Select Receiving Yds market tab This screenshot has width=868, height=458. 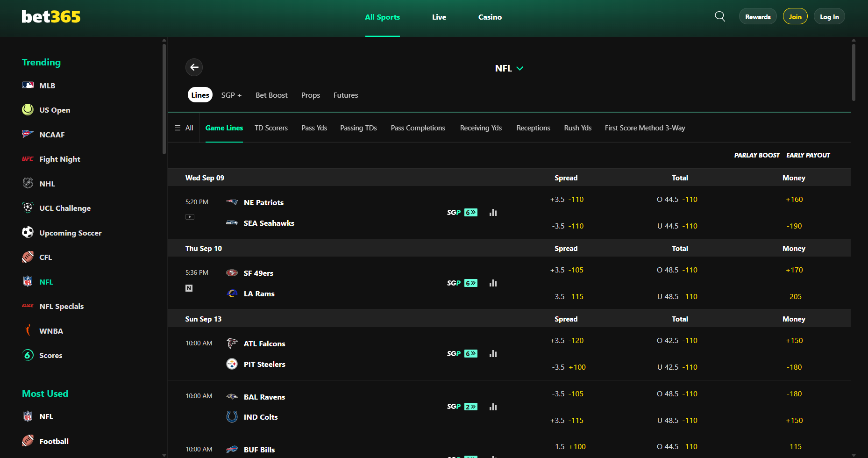click(x=481, y=128)
